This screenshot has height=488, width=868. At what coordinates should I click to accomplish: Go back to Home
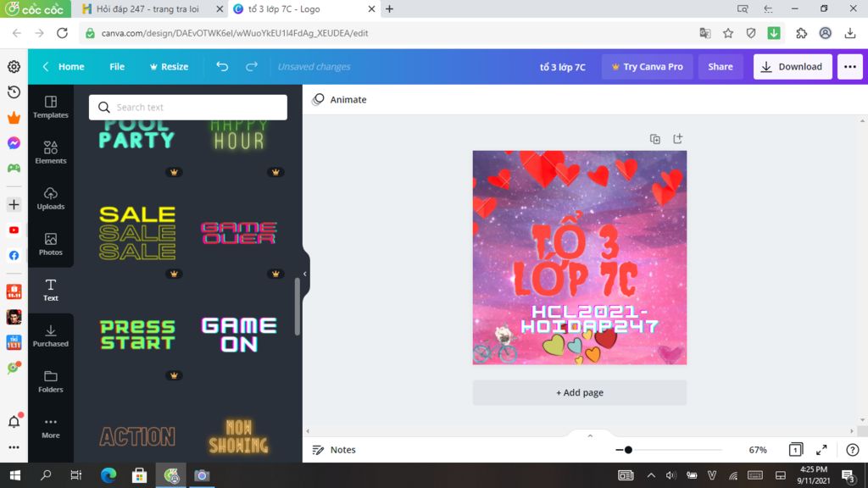64,66
